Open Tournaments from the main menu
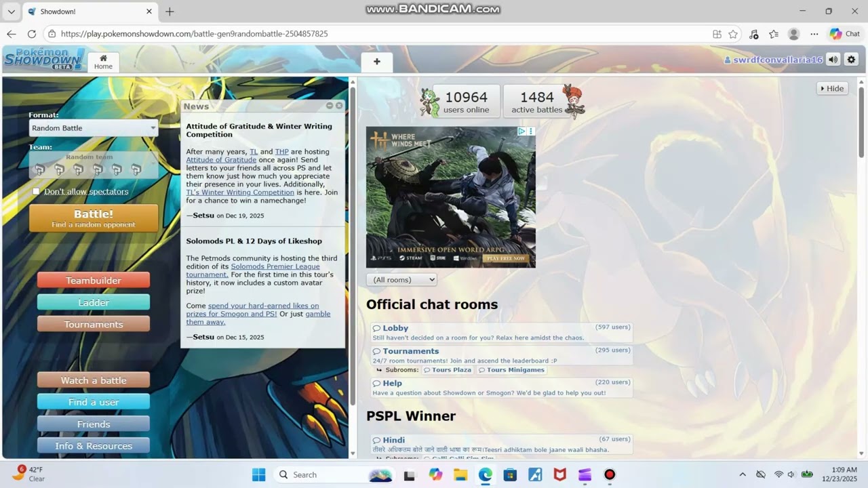Viewport: 868px width, 488px height. [94, 324]
